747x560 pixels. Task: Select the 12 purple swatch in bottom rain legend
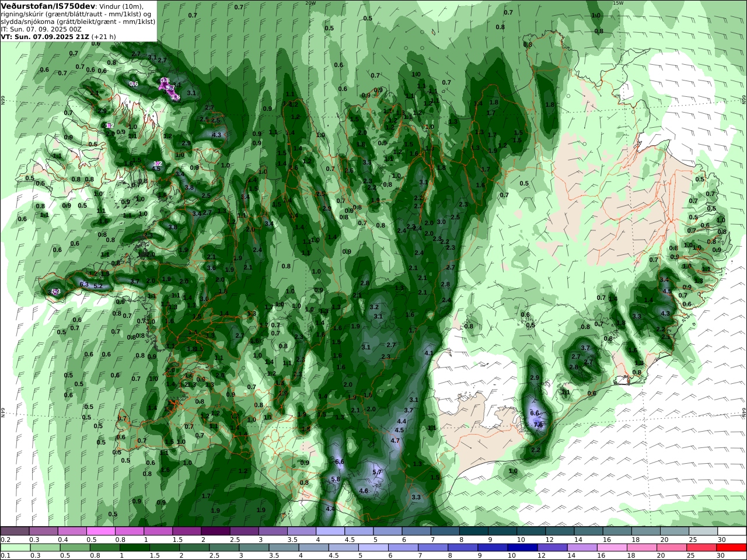[553, 547]
